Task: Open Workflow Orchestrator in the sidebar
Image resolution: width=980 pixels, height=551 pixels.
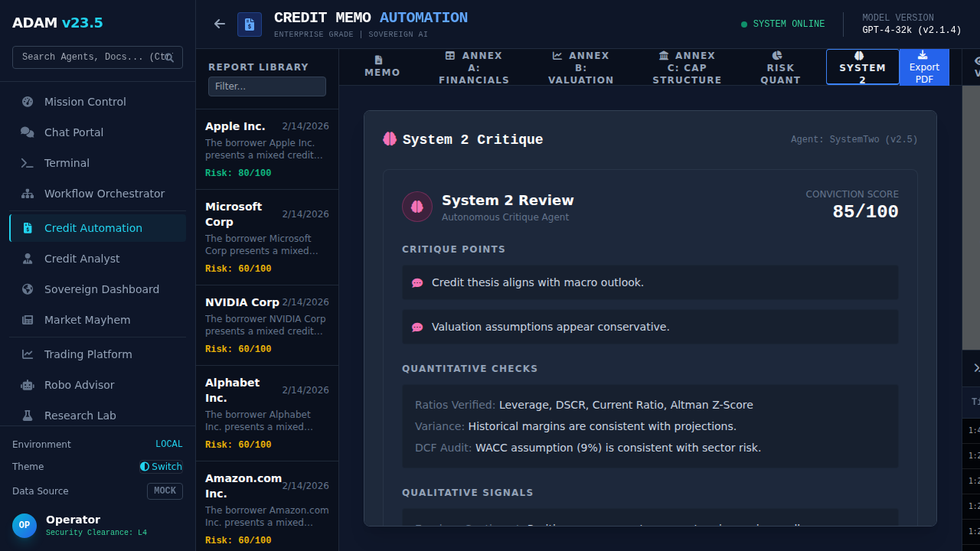Action: click(104, 194)
